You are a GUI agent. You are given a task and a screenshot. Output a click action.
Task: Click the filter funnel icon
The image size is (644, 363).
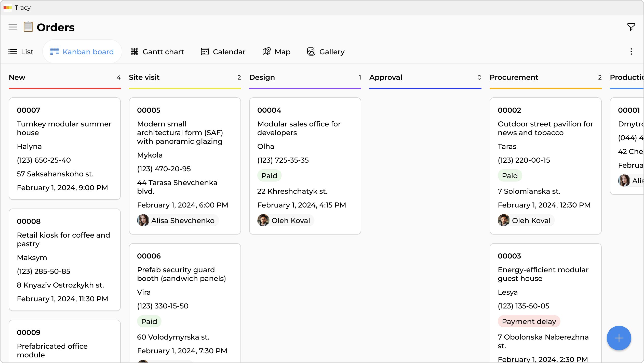pyautogui.click(x=631, y=27)
